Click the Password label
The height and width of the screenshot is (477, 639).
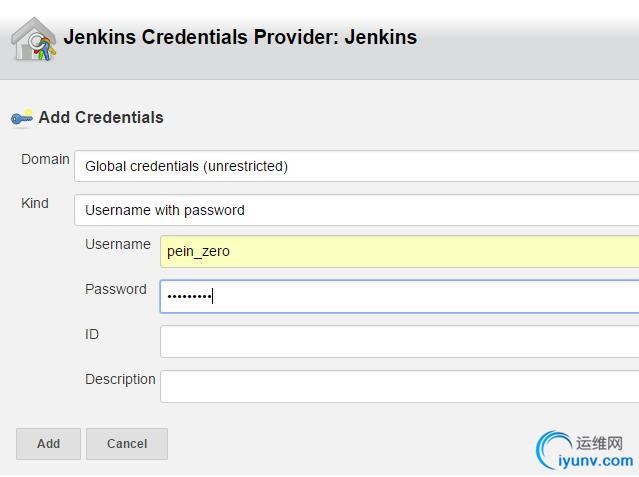click(116, 289)
